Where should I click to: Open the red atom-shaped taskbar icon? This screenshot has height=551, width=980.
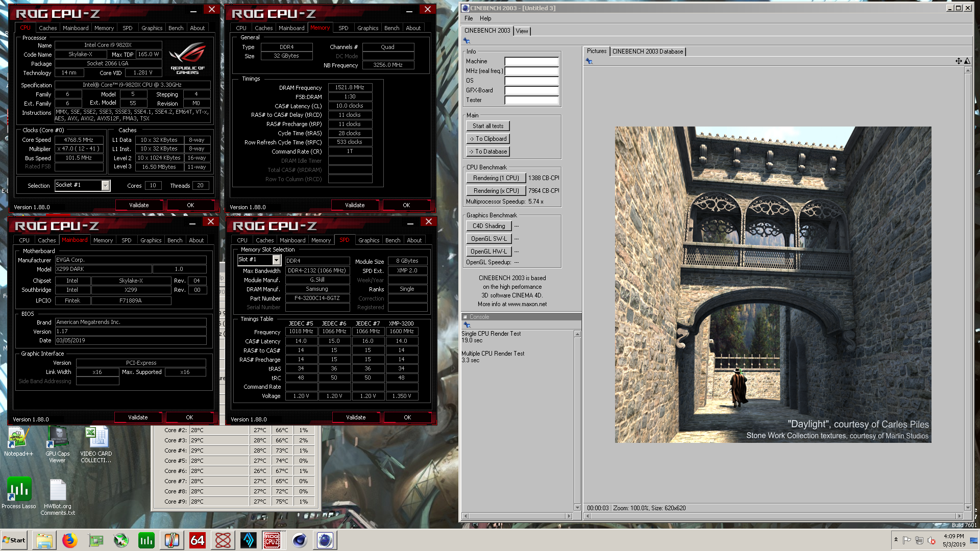tap(223, 540)
